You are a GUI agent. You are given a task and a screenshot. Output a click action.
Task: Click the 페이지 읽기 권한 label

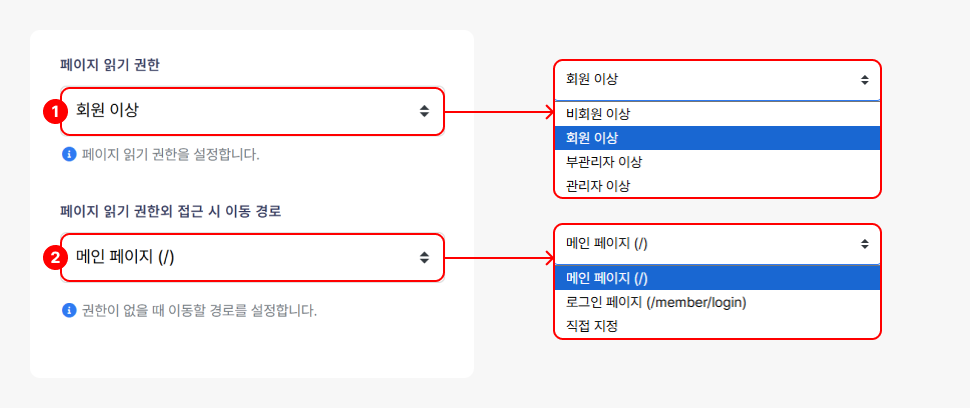(110, 65)
